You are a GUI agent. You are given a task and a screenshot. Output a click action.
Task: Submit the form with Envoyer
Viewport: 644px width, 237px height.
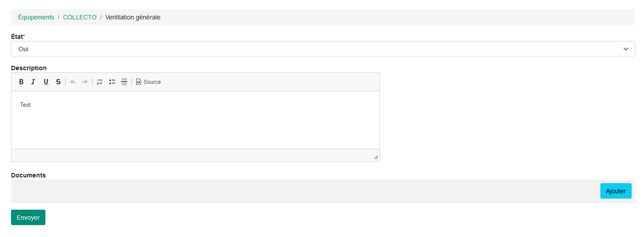(28, 218)
